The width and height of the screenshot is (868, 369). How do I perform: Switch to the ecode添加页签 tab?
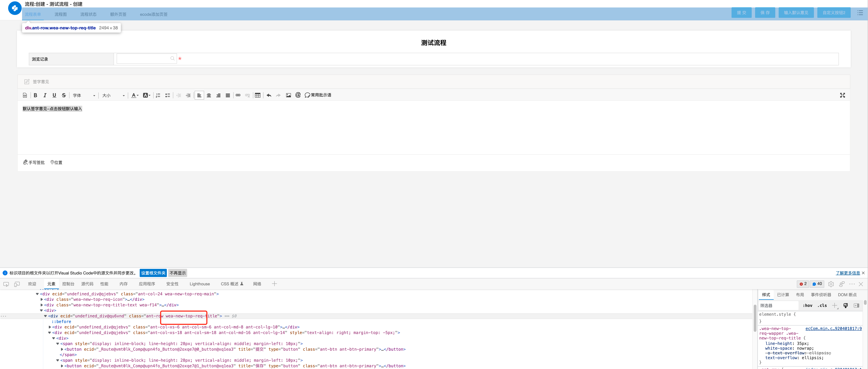click(x=154, y=14)
